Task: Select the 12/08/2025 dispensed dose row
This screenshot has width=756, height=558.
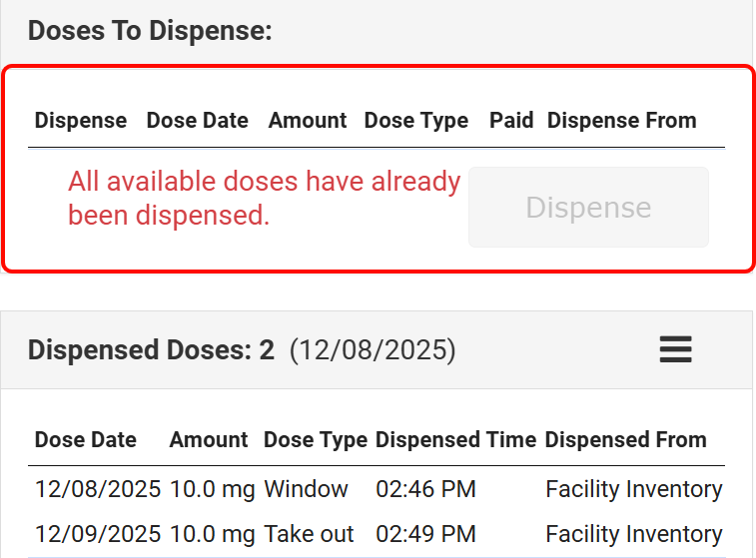Action: click(98, 489)
